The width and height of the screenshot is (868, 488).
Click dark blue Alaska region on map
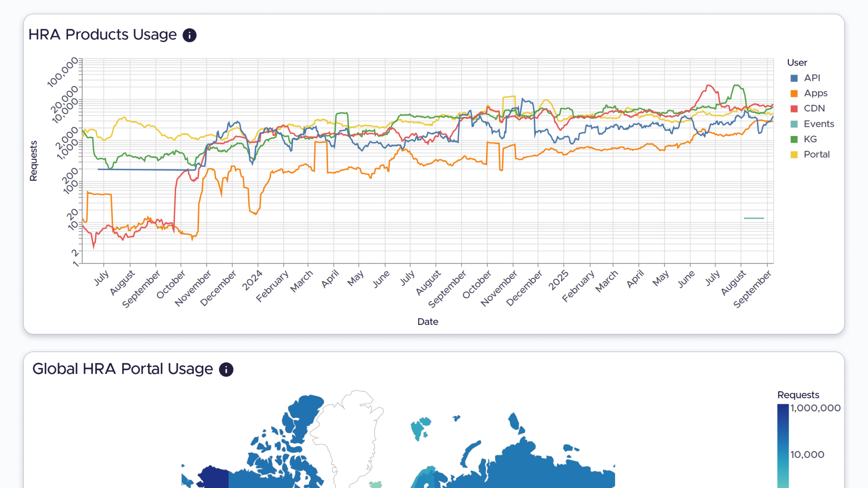tap(214, 477)
